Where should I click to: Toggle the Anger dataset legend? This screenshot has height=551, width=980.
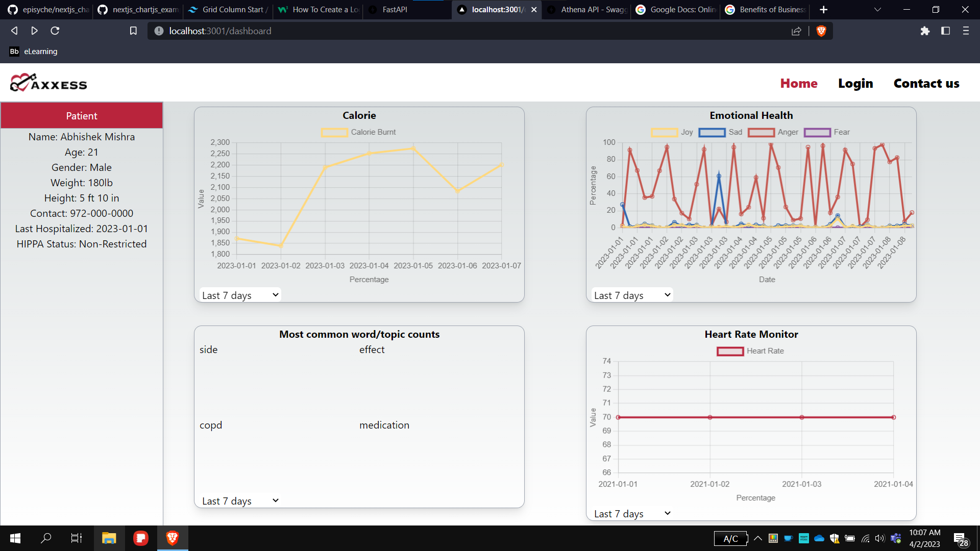pyautogui.click(x=773, y=132)
